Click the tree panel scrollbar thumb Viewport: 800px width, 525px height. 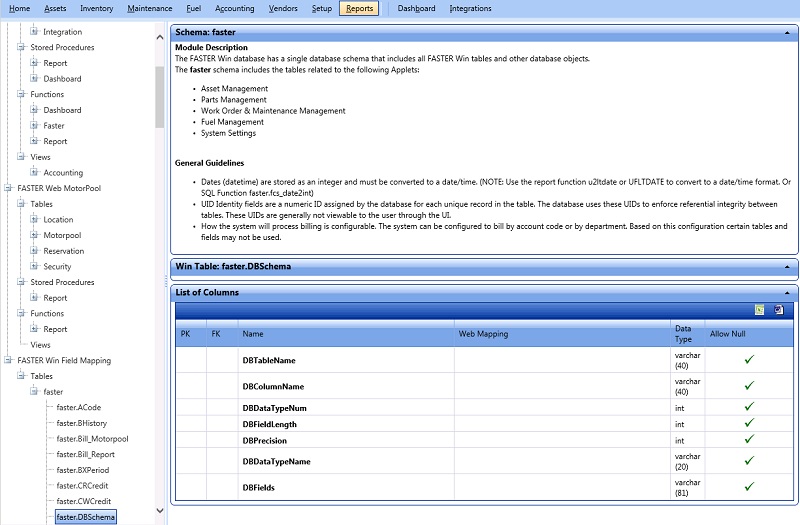click(x=160, y=97)
